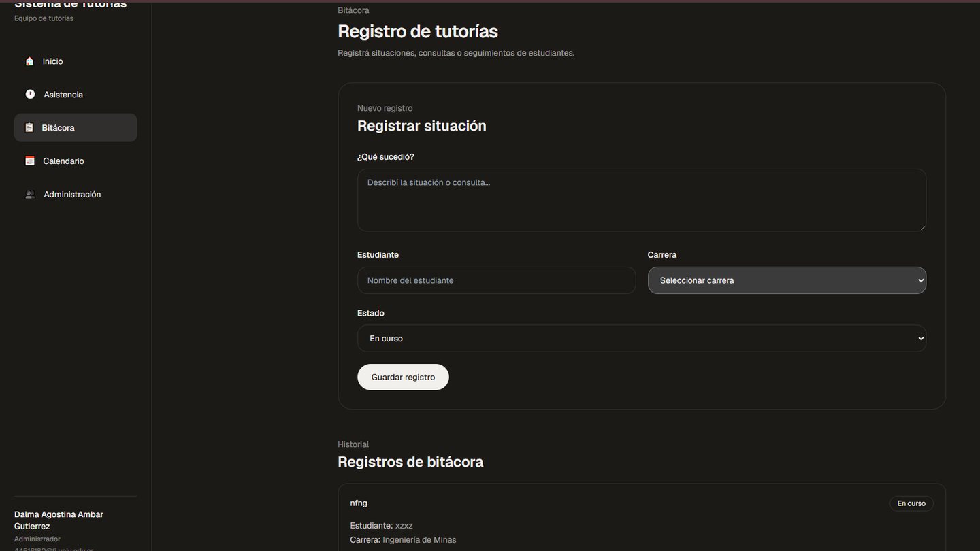The width and height of the screenshot is (980, 551).
Task: Save with the Guardar registro button
Action: [403, 377]
